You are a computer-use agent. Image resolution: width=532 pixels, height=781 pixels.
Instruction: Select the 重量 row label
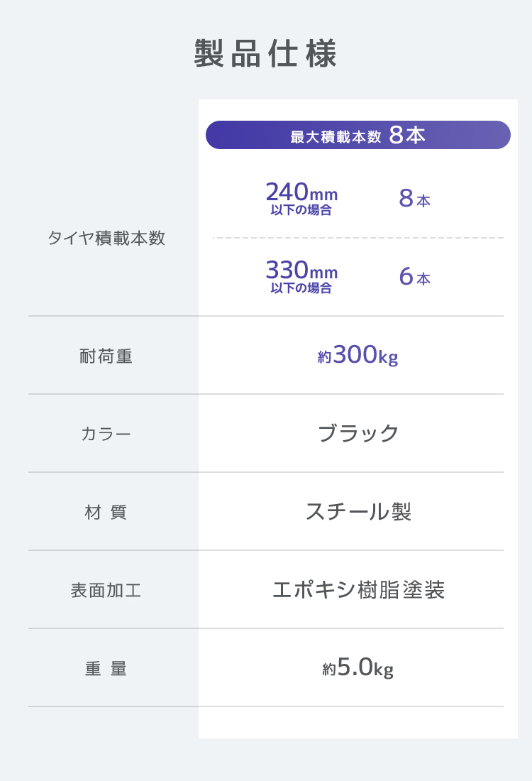pyautogui.click(x=106, y=668)
